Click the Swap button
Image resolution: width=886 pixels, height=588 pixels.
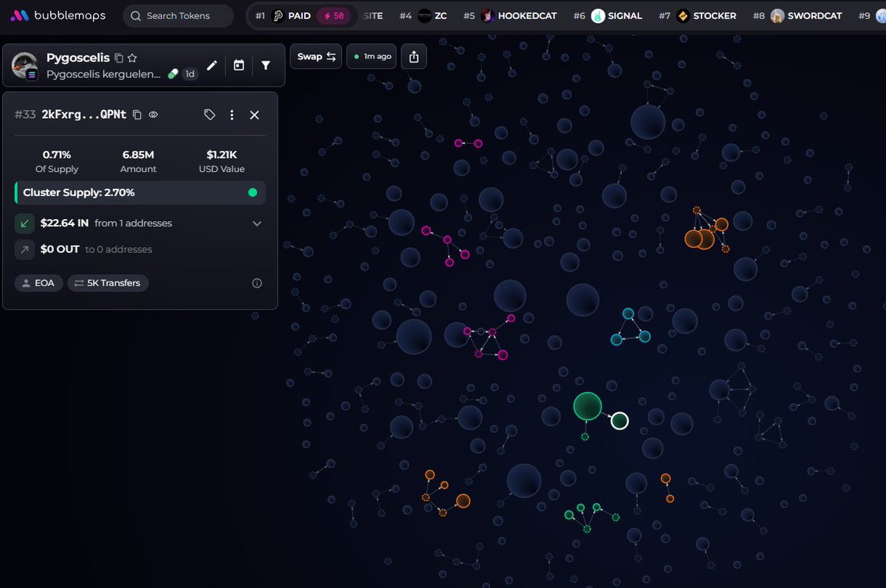pos(316,57)
